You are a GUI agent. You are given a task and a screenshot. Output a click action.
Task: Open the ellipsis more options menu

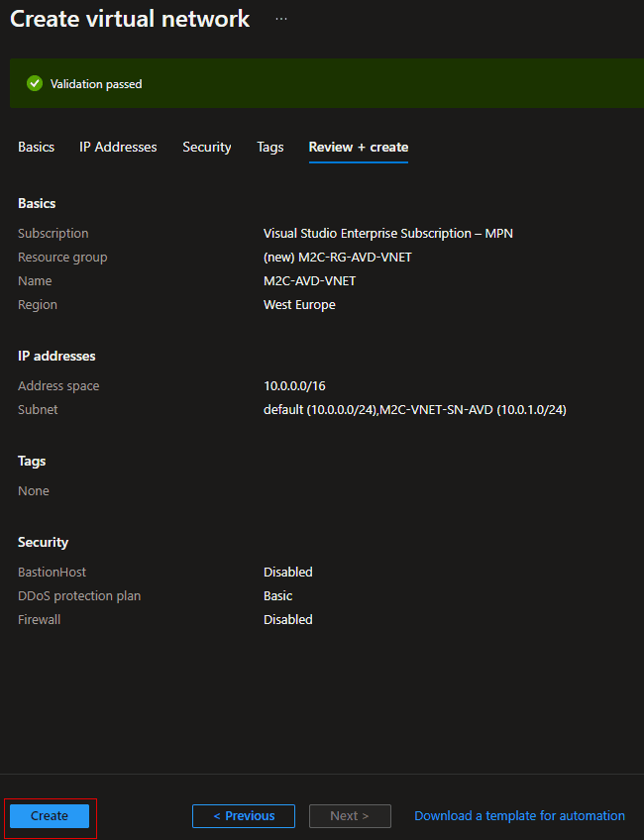(281, 19)
